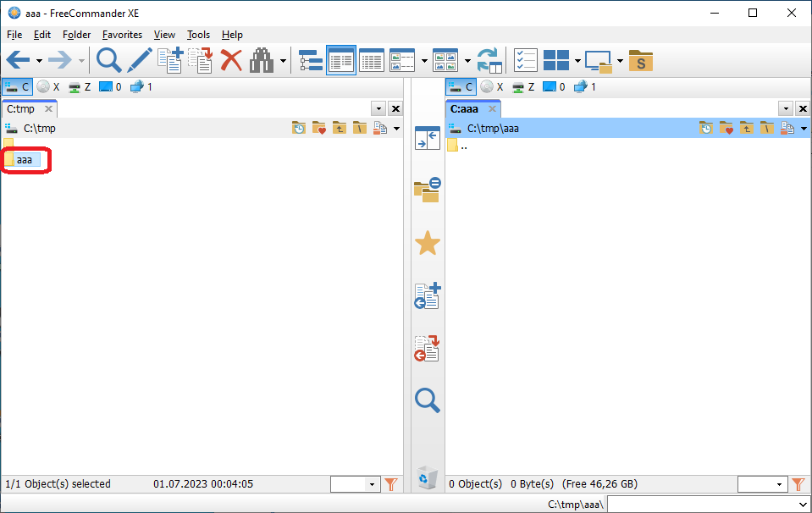Toggle the folder tree view toolbar button
Image resolution: width=812 pixels, height=513 pixels.
click(311, 60)
